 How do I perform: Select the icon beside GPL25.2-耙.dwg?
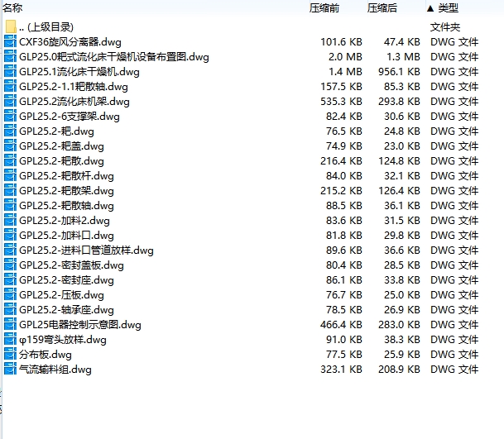click(x=10, y=131)
